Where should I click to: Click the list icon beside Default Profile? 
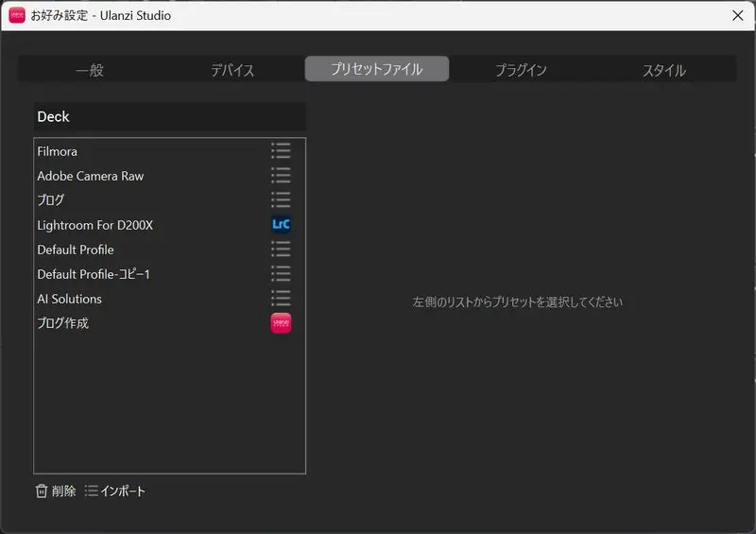tap(281, 250)
